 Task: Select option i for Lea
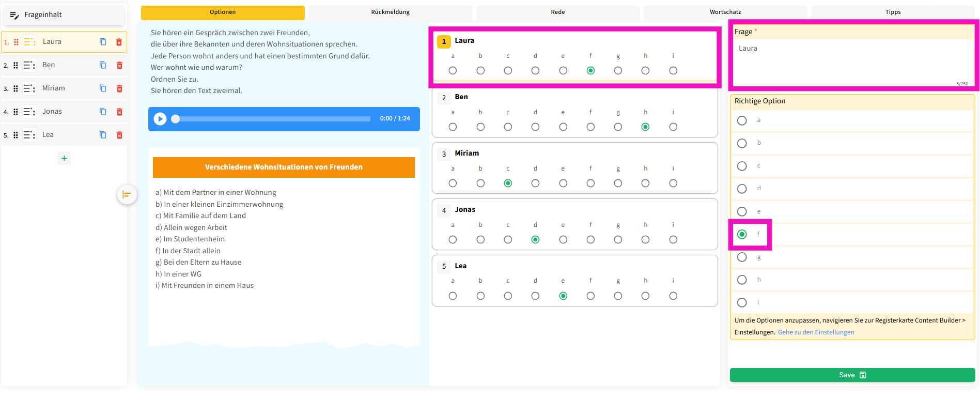(x=673, y=296)
